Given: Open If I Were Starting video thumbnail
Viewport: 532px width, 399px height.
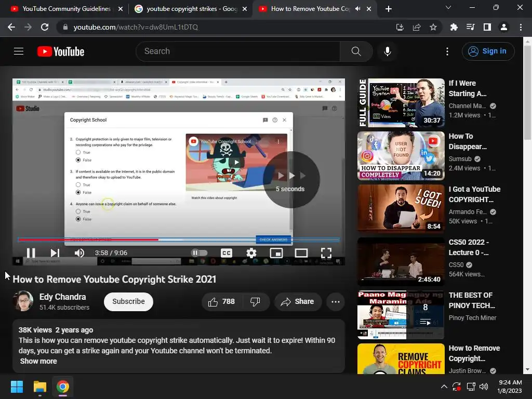Looking at the screenshot, I should [401, 103].
